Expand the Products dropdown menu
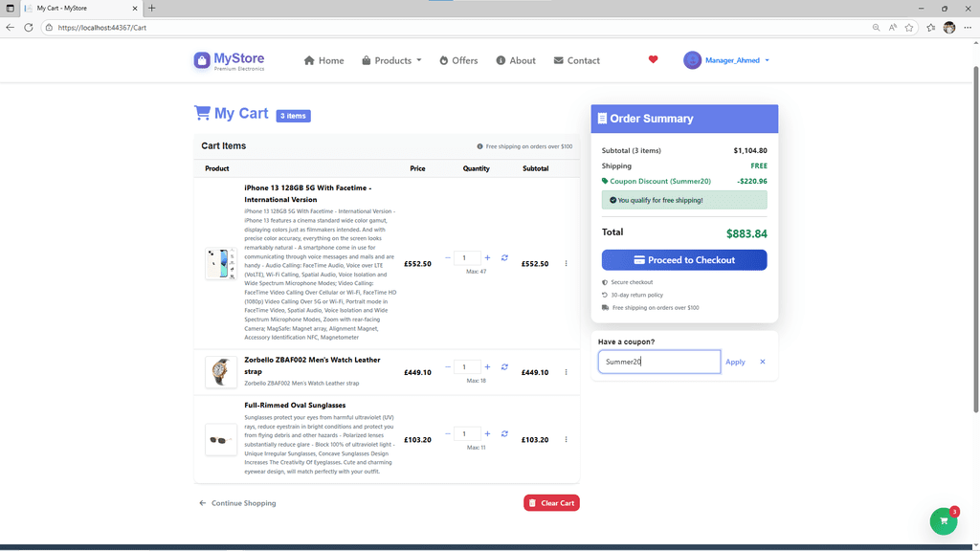980x551 pixels. point(391,60)
